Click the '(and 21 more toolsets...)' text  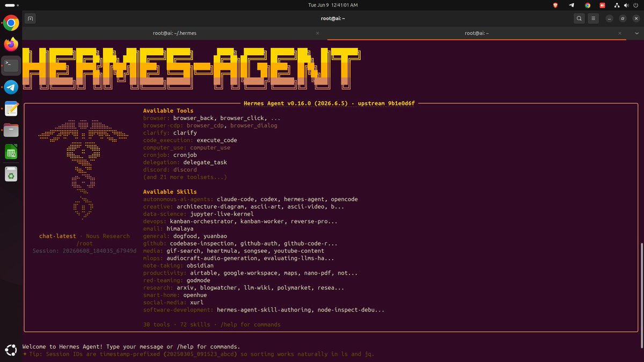coord(185,177)
